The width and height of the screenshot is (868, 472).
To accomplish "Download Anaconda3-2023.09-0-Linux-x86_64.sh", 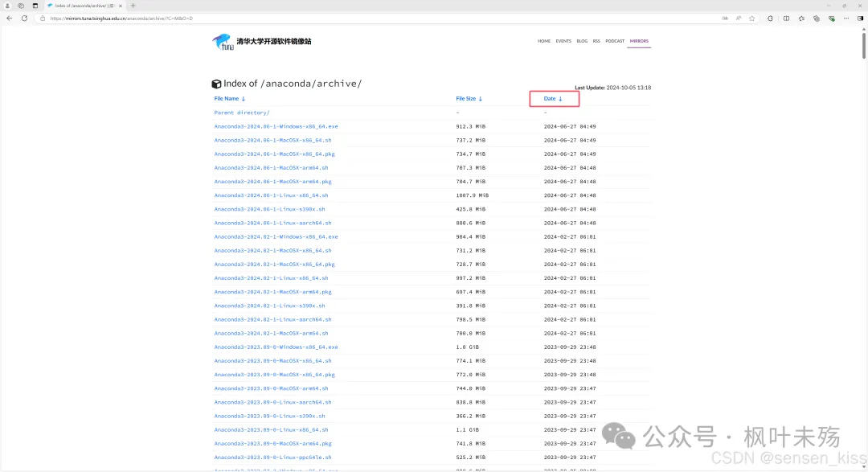I will click(x=271, y=430).
